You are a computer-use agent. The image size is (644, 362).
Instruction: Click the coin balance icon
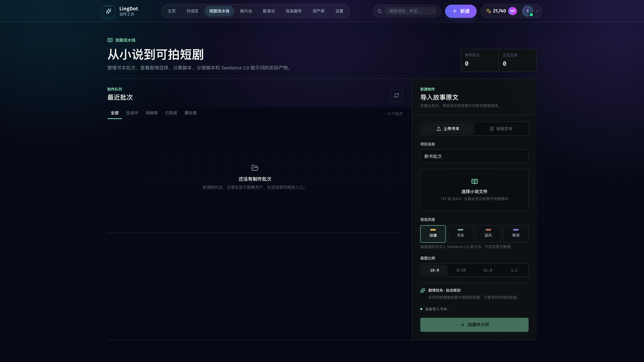point(489,11)
